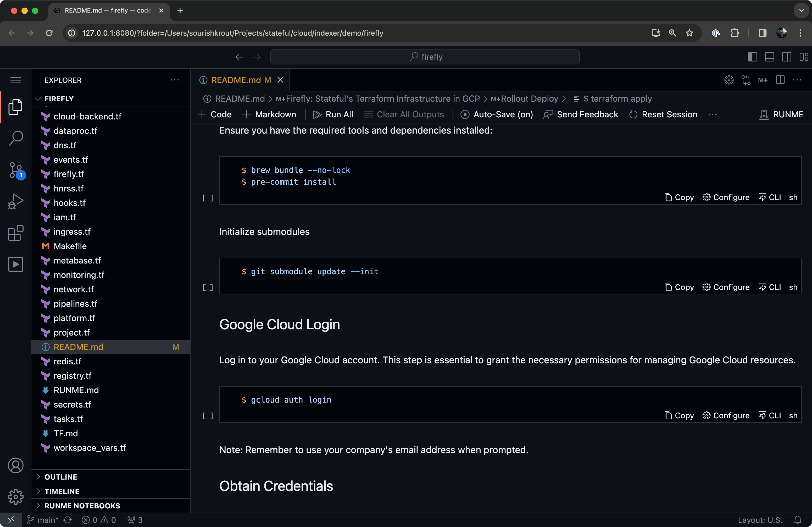This screenshot has width=812, height=527.
Task: Open changes compare icon in editor toolbar
Action: point(746,80)
